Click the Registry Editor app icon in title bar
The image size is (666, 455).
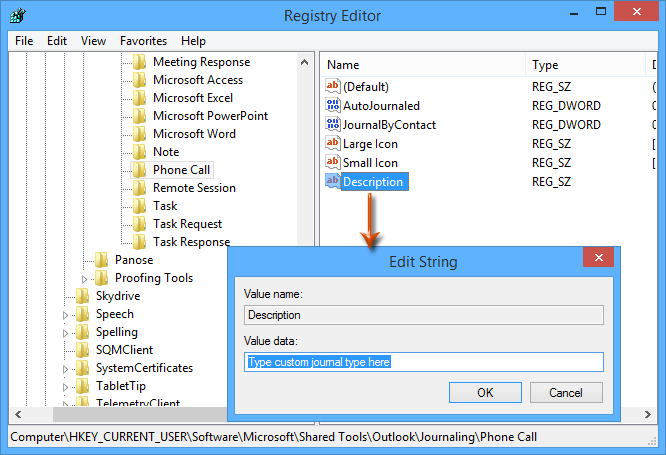point(17,16)
